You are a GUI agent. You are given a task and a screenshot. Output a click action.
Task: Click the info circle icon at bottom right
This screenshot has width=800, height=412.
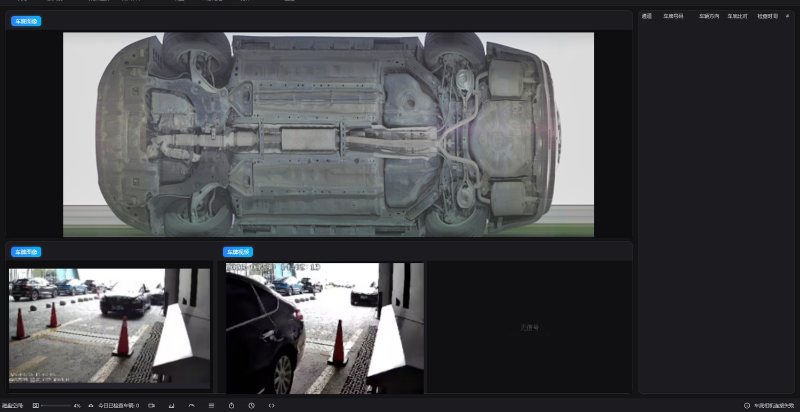(747, 406)
